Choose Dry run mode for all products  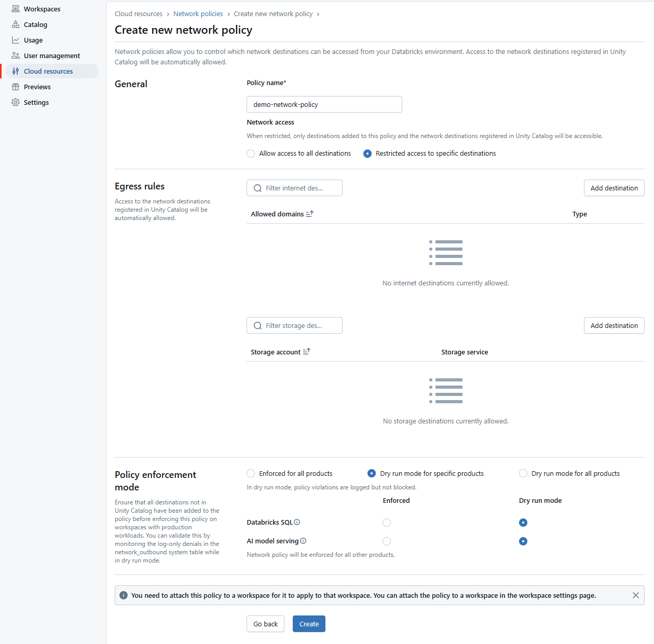click(x=523, y=473)
